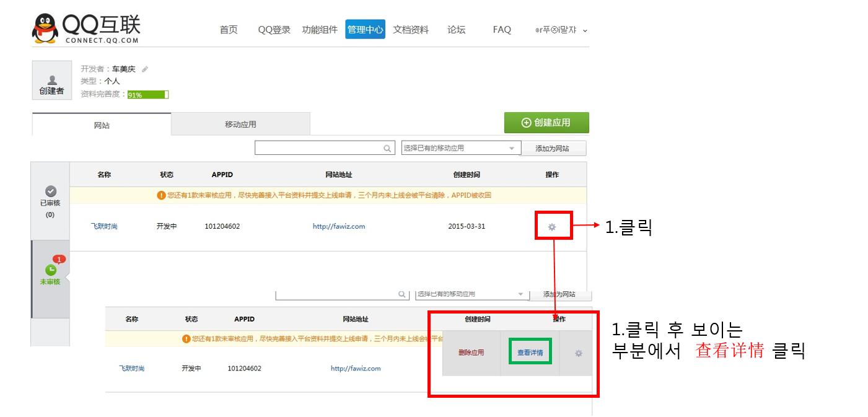Viewport: 868px width, 417px height.
Task: Click the red notification badge on 未审核
Action: point(59,259)
